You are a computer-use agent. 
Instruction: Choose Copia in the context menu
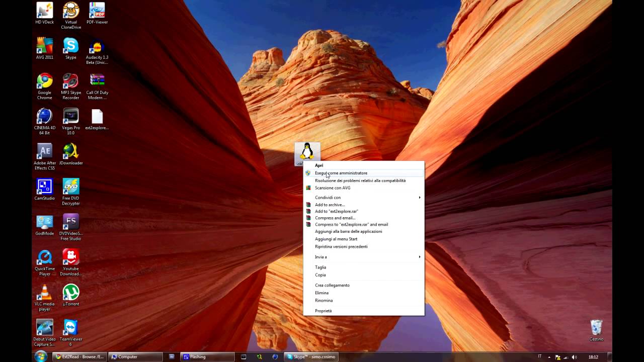pos(364,275)
